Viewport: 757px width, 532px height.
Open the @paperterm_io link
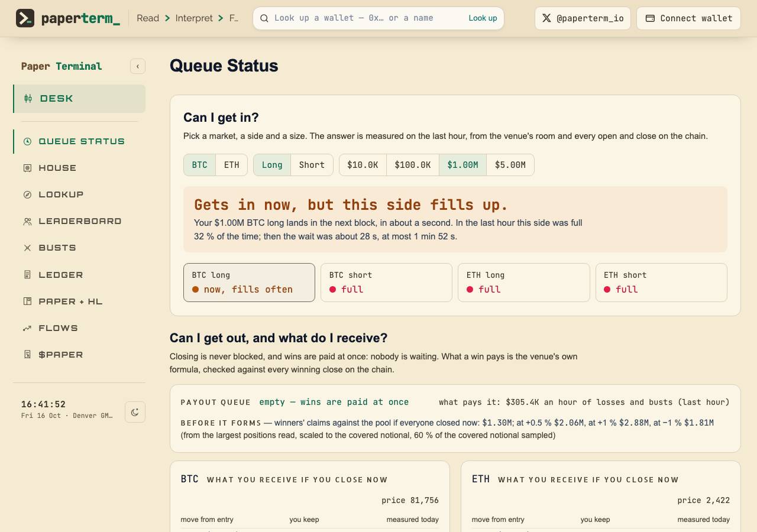(x=583, y=18)
